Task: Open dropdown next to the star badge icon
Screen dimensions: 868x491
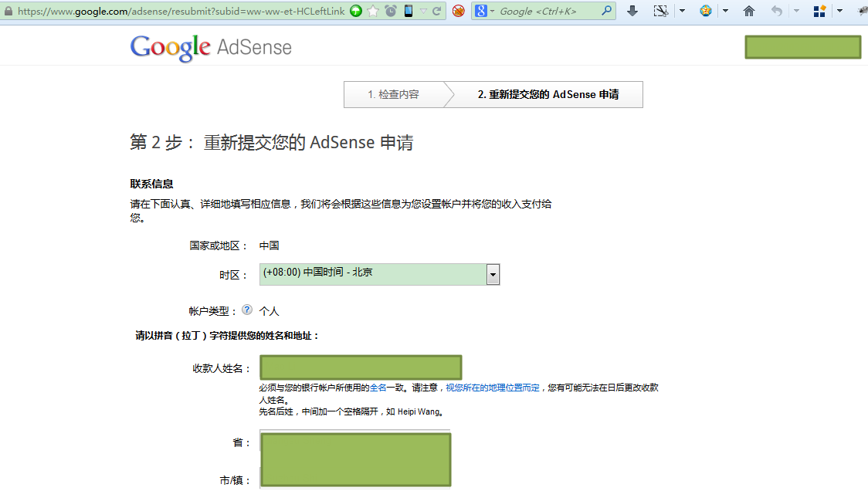Action: pos(725,11)
